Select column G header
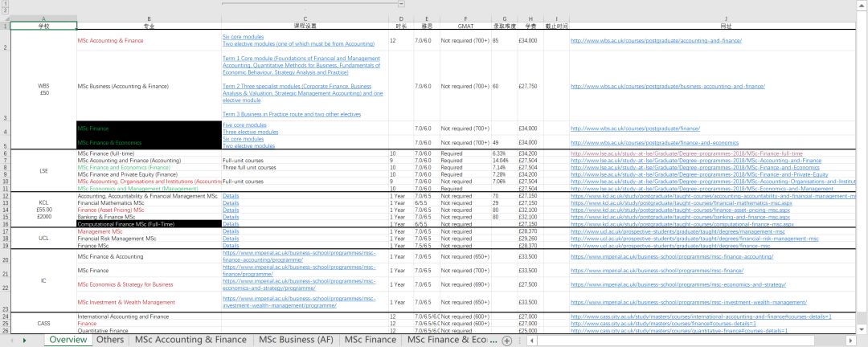868x347 pixels. pos(504,18)
